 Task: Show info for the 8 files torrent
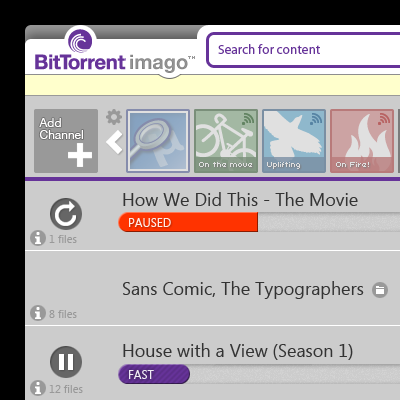38,313
